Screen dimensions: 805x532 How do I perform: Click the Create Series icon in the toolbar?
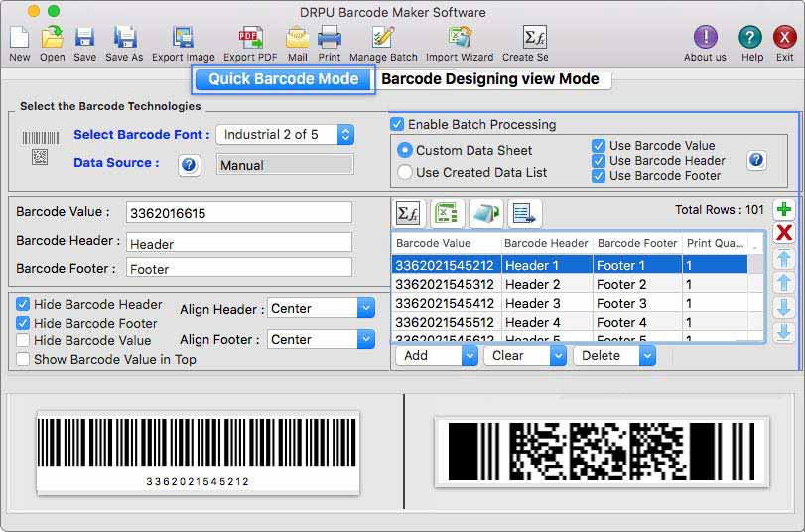point(534,37)
